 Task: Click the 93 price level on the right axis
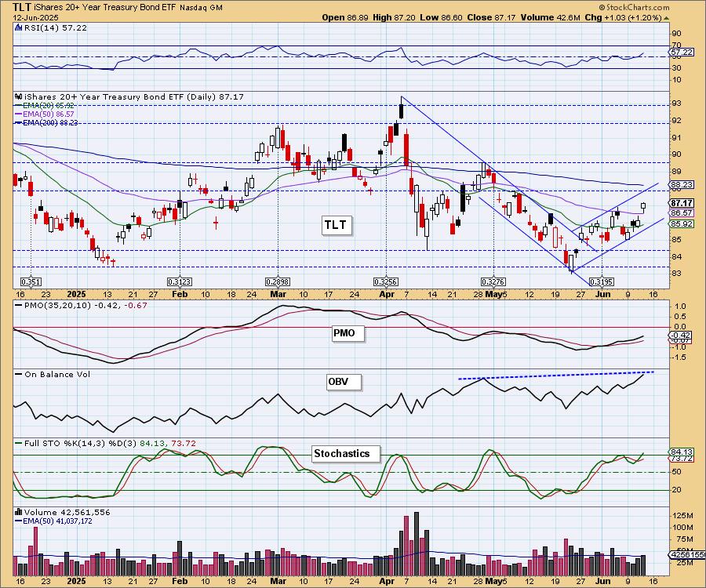pos(677,103)
